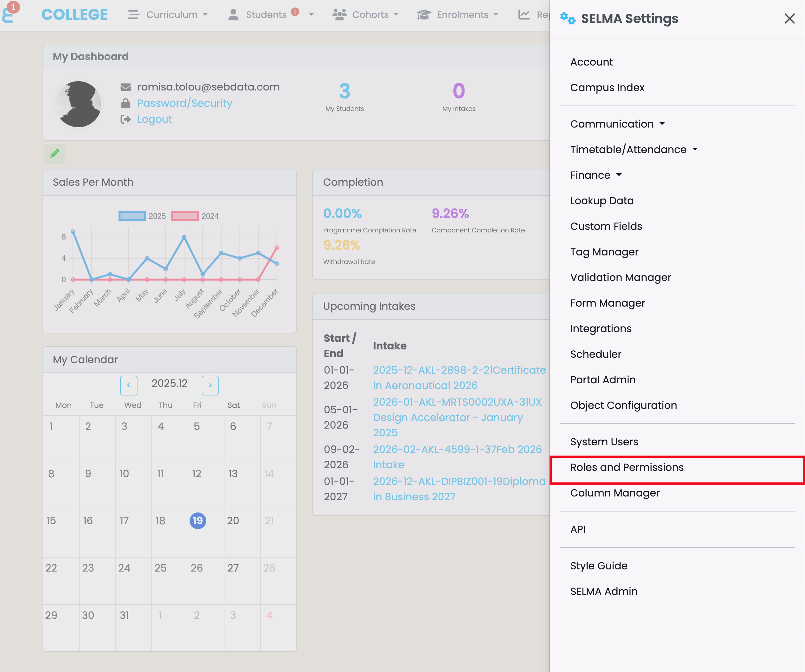Click the green pencil edit dashboard icon
The height and width of the screenshot is (672, 805).
tap(54, 153)
